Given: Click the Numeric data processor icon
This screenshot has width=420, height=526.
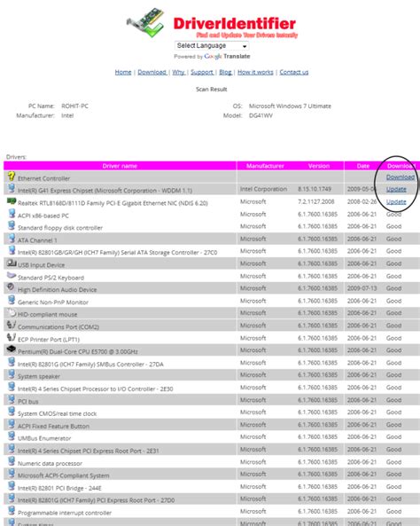Looking at the screenshot, I should tap(12, 461).
